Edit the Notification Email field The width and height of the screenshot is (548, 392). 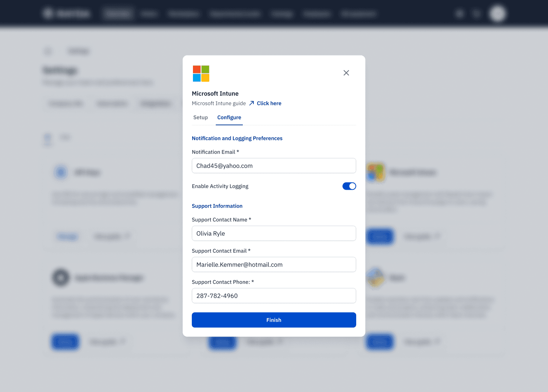274,166
